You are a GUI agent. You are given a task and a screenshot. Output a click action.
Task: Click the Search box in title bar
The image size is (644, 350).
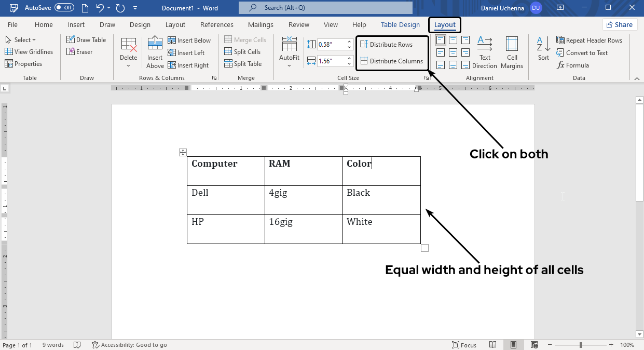[x=325, y=8]
